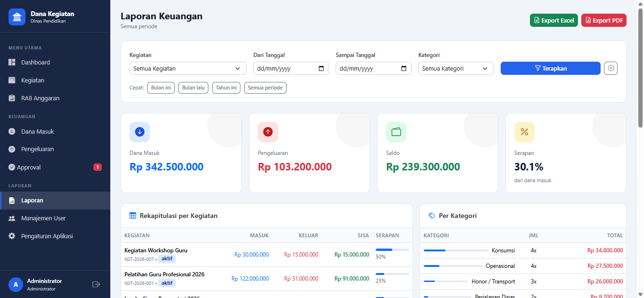Click the Laporan chart icon in sidebar
The width and height of the screenshot is (644, 298).
tap(12, 201)
